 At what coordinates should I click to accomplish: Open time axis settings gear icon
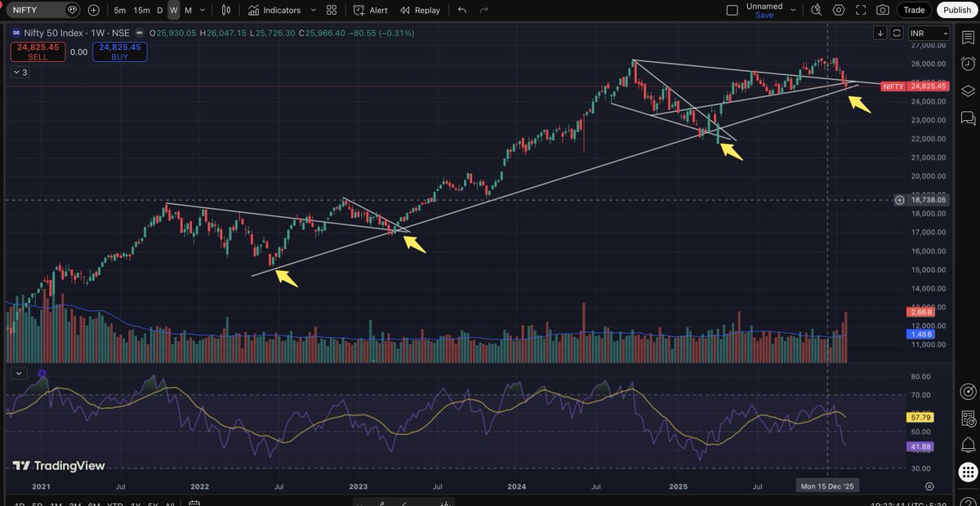[929, 486]
